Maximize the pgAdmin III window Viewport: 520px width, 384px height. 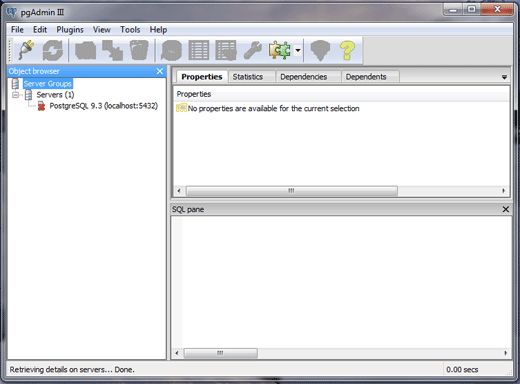coord(471,10)
